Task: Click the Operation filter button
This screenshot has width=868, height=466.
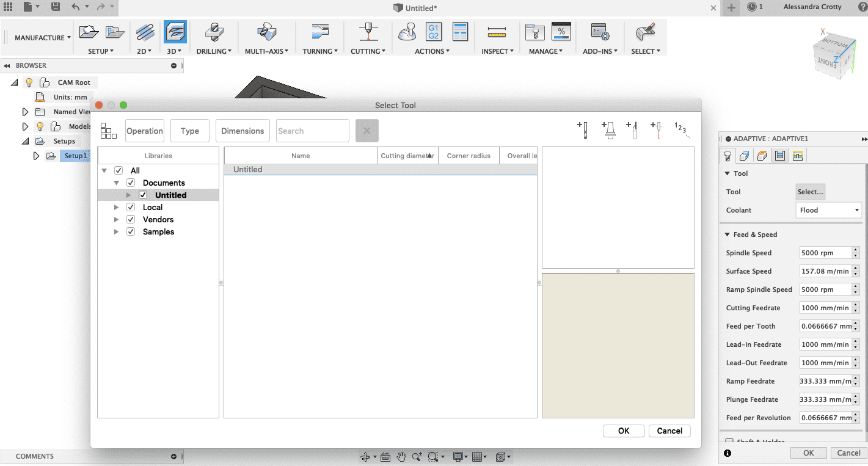Action: click(x=145, y=131)
